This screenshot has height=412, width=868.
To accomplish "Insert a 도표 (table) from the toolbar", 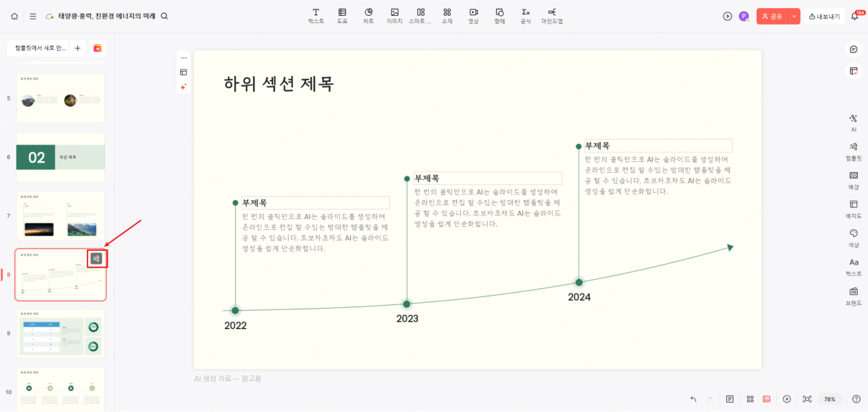I will (x=342, y=16).
